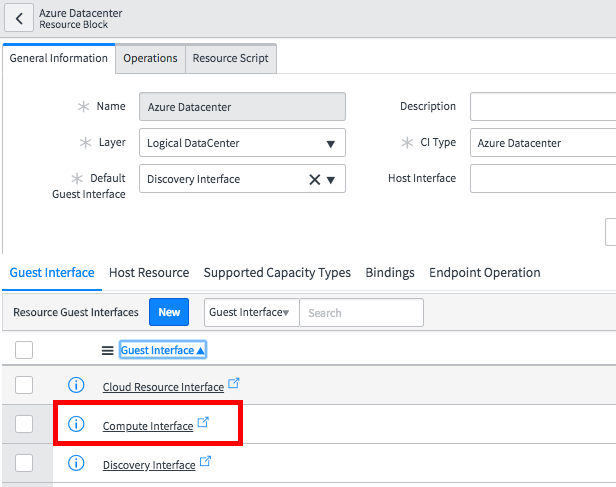Check the Compute Interface row checkbox
The height and width of the screenshot is (487, 616).
[x=24, y=424]
